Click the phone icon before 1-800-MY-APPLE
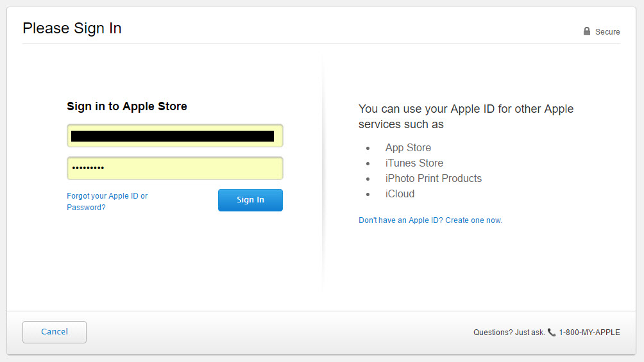The image size is (644, 362). [x=552, y=333]
